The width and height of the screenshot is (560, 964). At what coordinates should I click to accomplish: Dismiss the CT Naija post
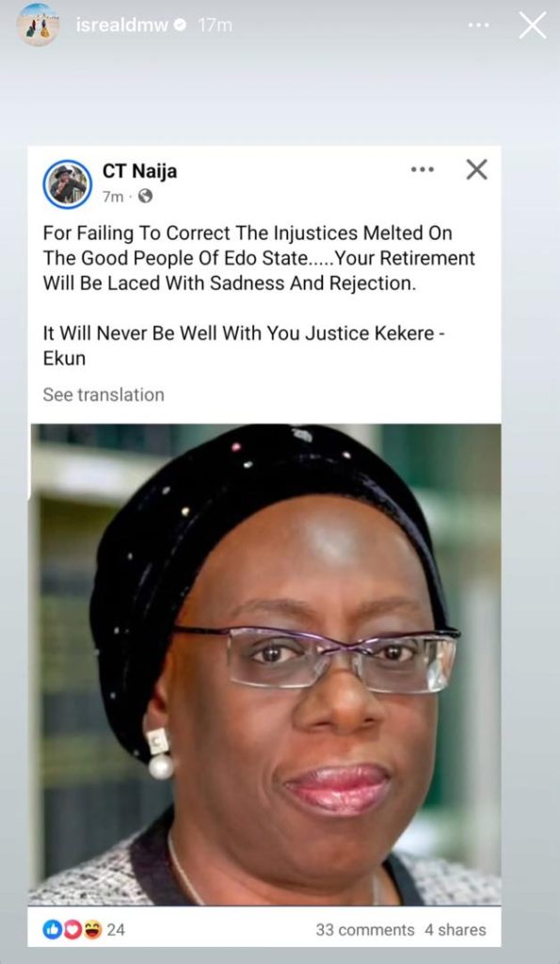tap(476, 169)
